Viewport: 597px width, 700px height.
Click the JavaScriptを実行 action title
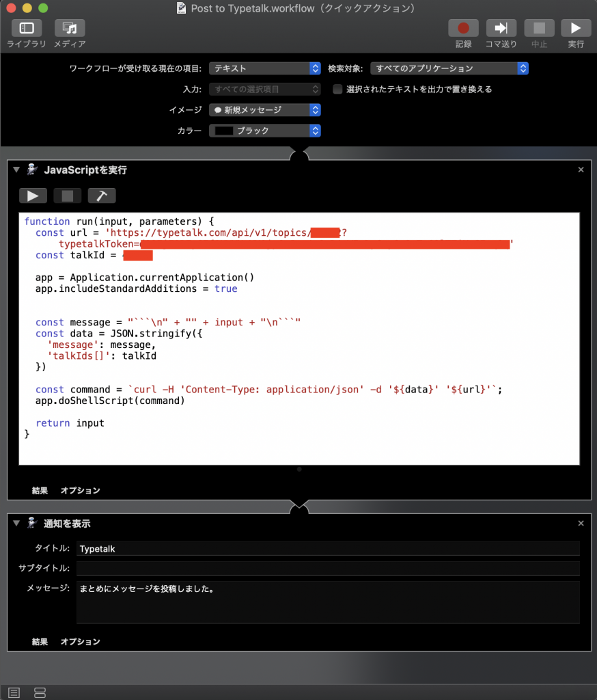coord(85,170)
